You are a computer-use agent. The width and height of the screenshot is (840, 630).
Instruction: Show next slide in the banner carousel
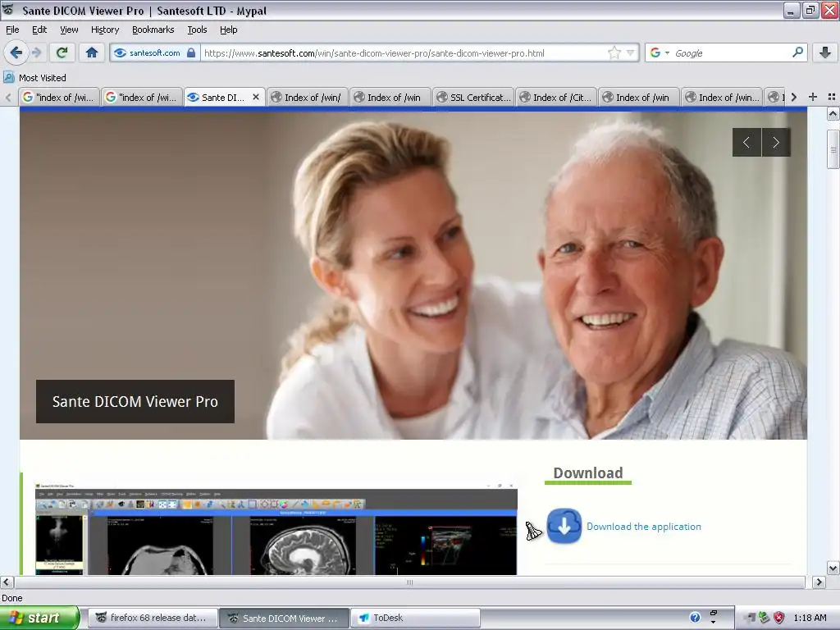776,142
